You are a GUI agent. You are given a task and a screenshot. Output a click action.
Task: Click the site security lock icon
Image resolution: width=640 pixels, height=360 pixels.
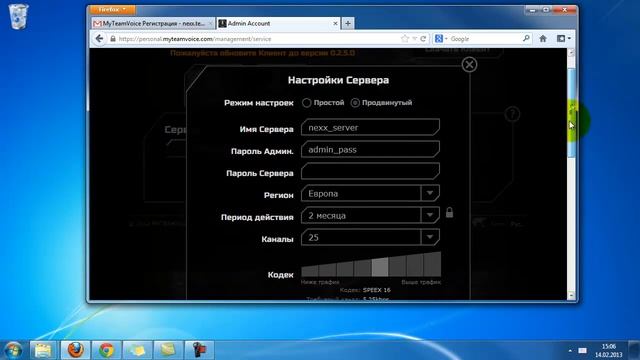tap(113, 39)
